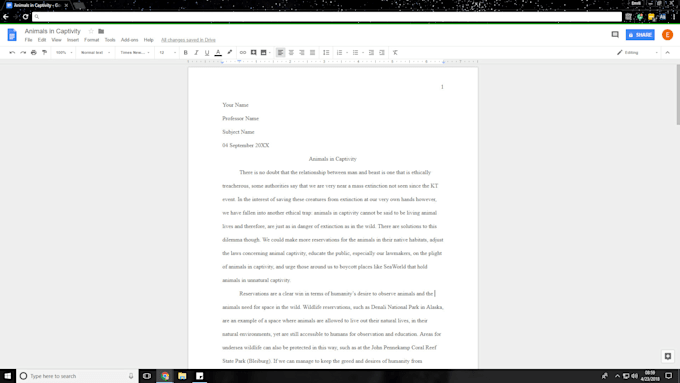Print the document using printer icon
680x383 pixels.
coord(34,52)
